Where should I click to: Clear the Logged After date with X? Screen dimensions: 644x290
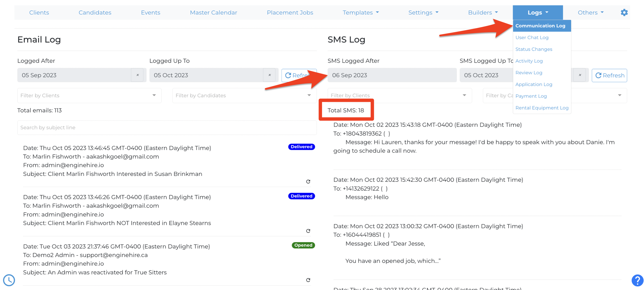pyautogui.click(x=138, y=75)
